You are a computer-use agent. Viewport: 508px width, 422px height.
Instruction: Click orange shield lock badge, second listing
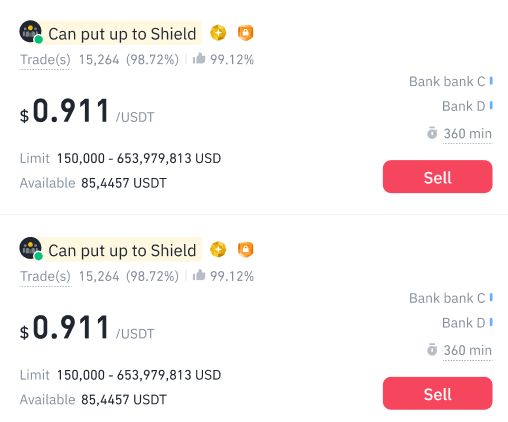246,250
